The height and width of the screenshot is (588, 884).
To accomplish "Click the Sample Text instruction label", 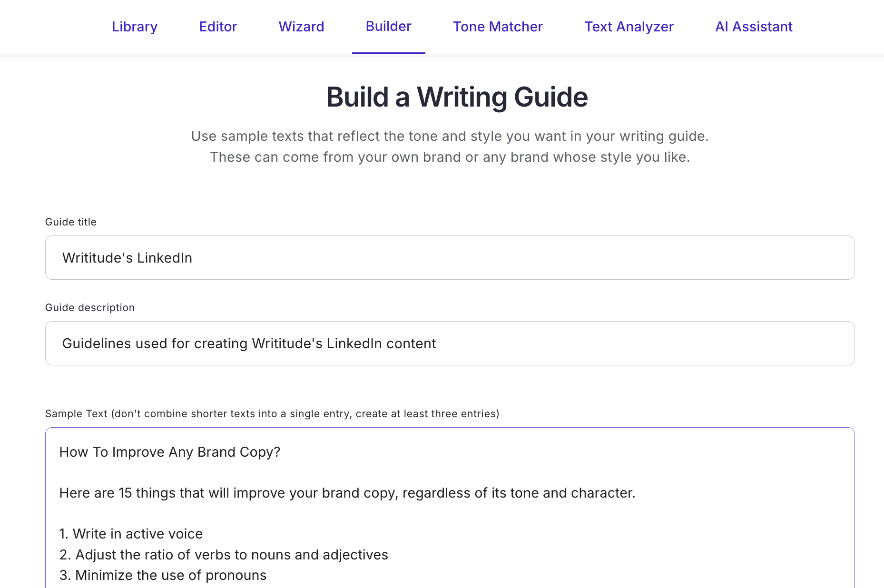I will pyautogui.click(x=272, y=414).
